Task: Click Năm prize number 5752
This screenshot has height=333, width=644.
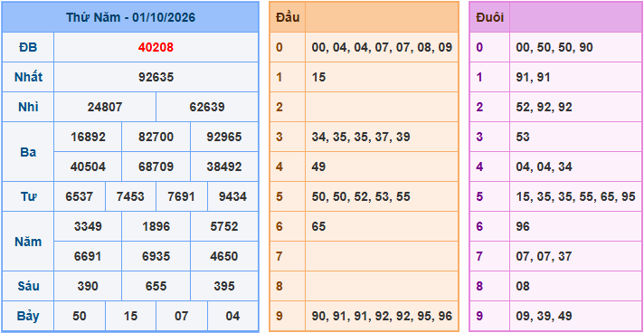Action: tap(224, 226)
